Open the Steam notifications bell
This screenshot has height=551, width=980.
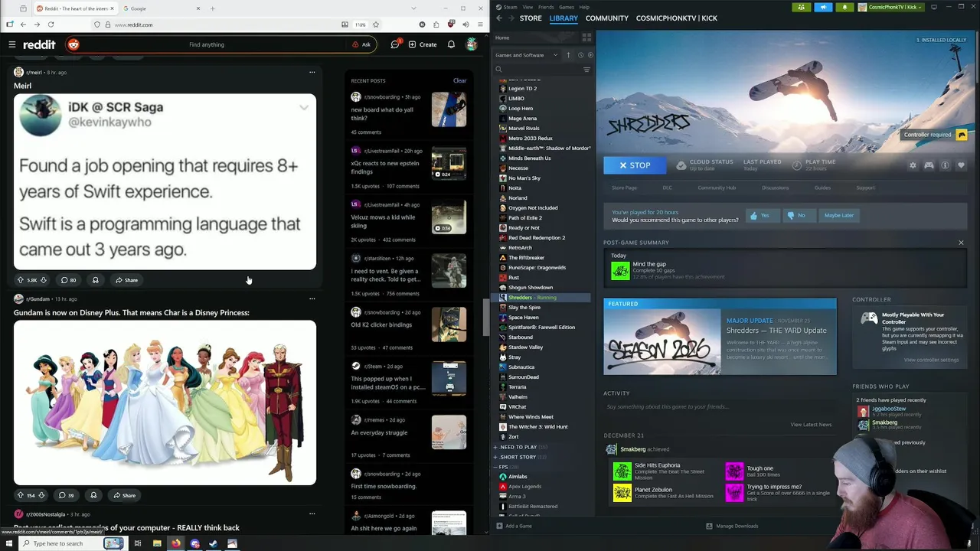click(844, 7)
